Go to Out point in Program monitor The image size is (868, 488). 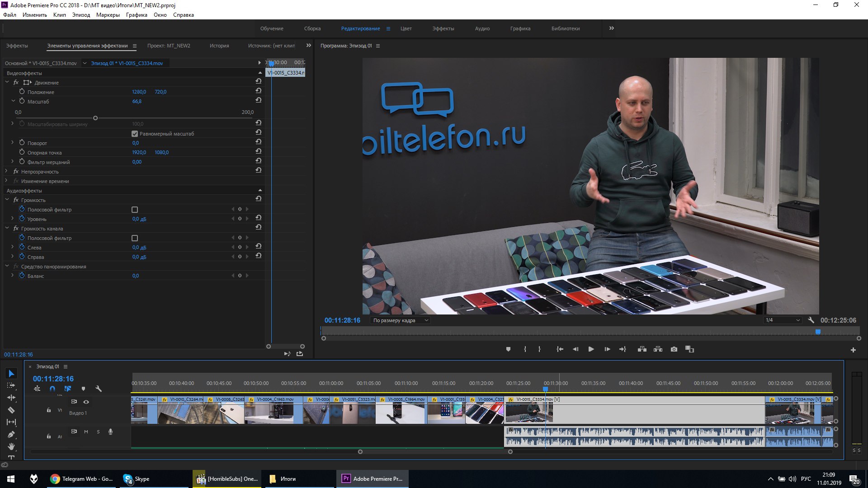pyautogui.click(x=623, y=349)
